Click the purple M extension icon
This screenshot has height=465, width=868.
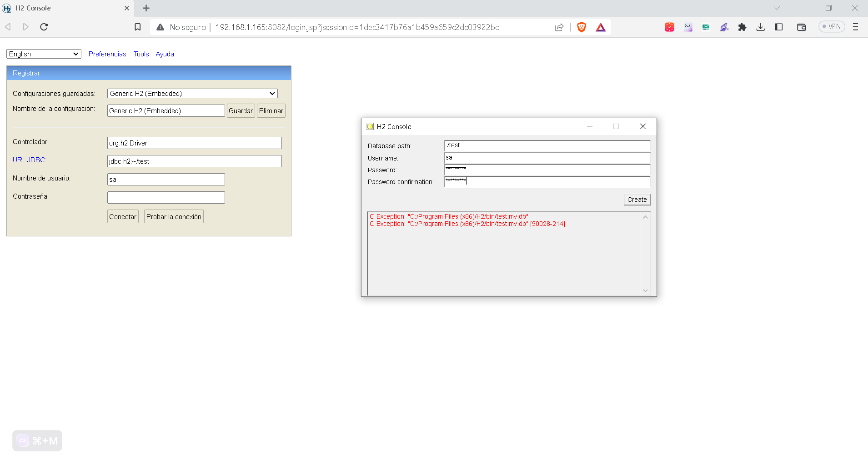[688, 27]
